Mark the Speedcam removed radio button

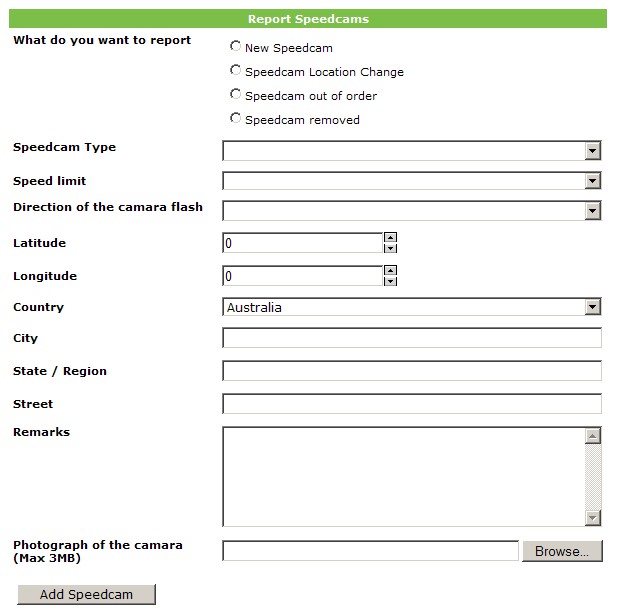point(236,119)
